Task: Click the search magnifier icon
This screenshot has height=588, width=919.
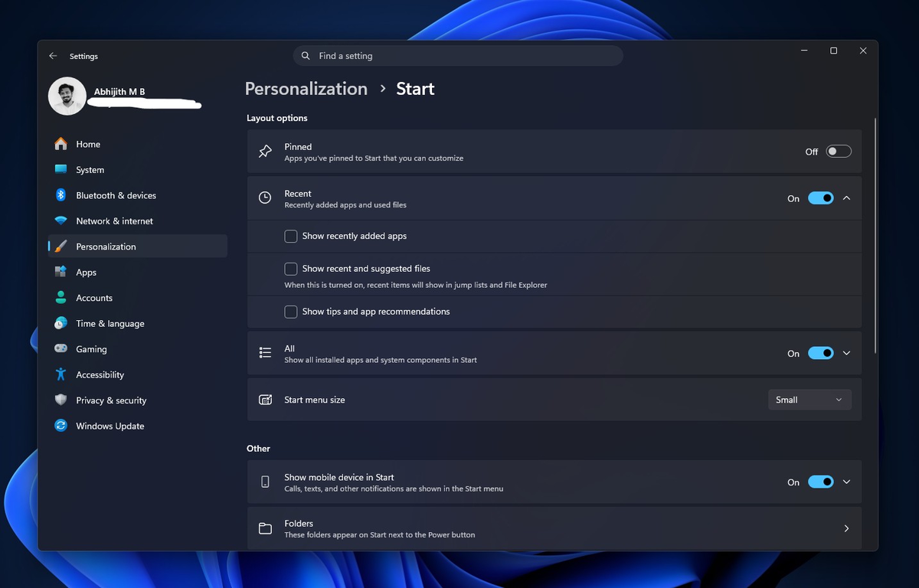Action: 306,56
